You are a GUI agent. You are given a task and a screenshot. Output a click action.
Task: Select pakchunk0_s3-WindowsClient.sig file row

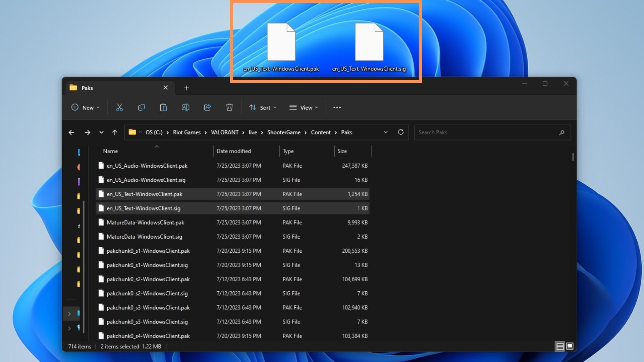tap(233, 322)
